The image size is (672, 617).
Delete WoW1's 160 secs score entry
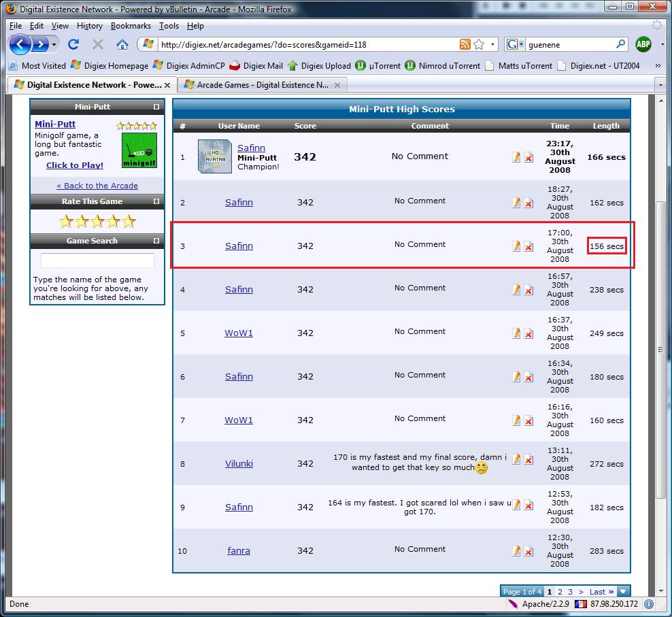tap(529, 420)
